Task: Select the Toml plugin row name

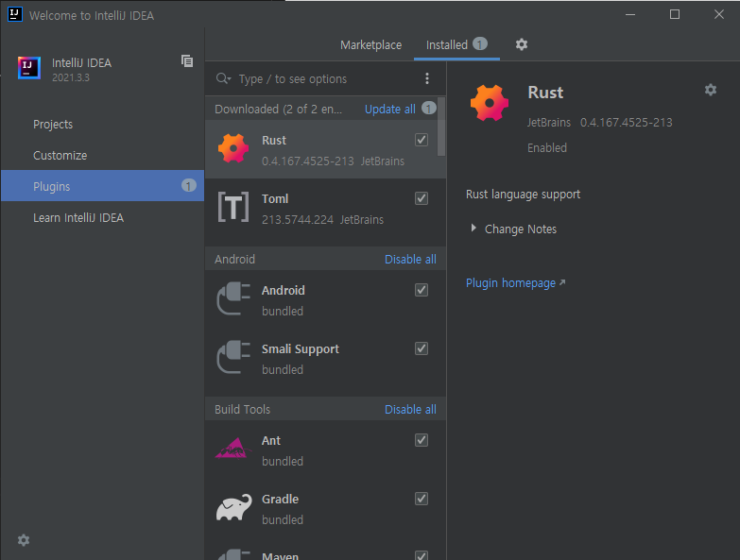Action: tap(275, 199)
